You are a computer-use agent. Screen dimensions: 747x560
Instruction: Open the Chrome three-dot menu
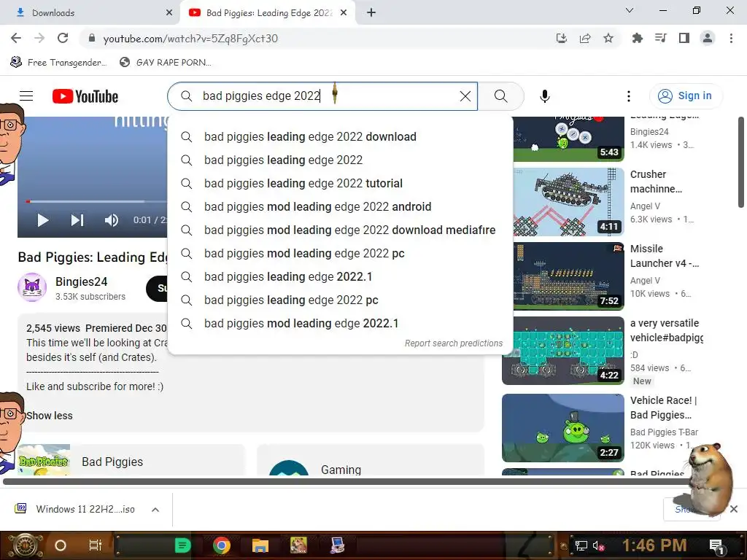point(731,38)
